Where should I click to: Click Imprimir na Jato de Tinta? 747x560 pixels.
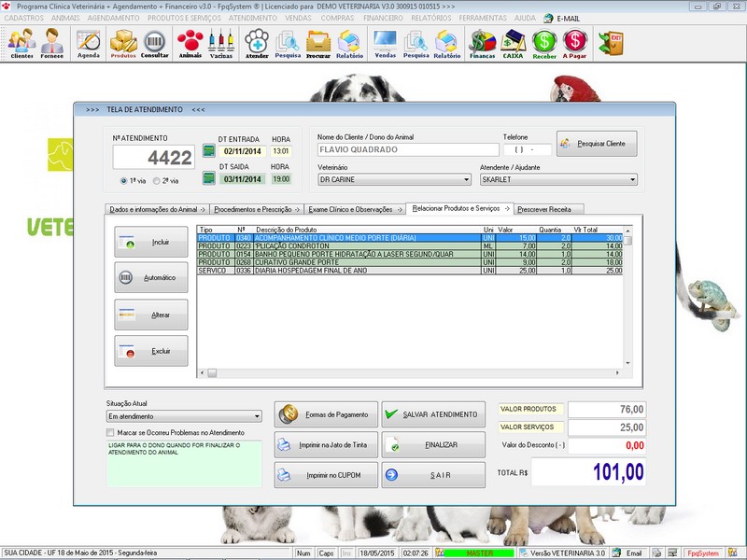[x=326, y=445]
